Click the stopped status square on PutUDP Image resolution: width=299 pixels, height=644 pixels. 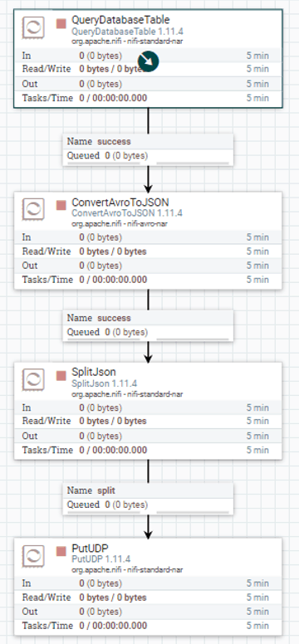tap(61, 551)
